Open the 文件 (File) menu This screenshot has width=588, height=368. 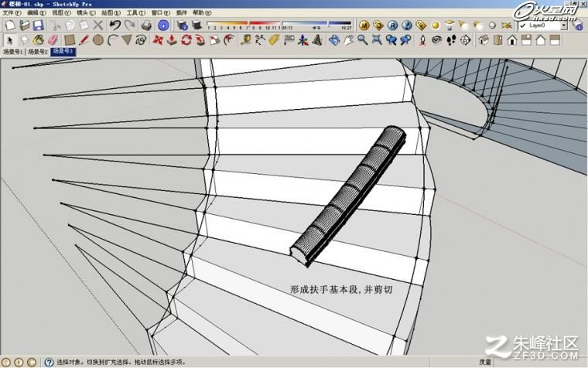[x=12, y=12]
